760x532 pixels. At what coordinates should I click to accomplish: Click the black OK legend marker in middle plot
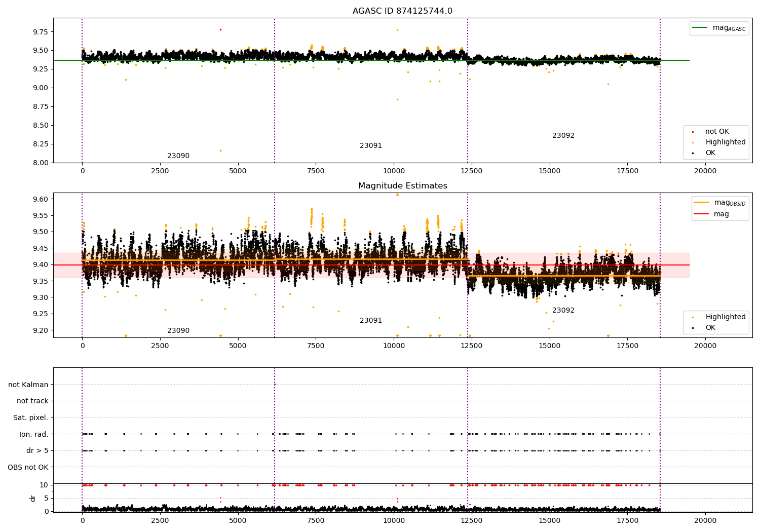[693, 328]
